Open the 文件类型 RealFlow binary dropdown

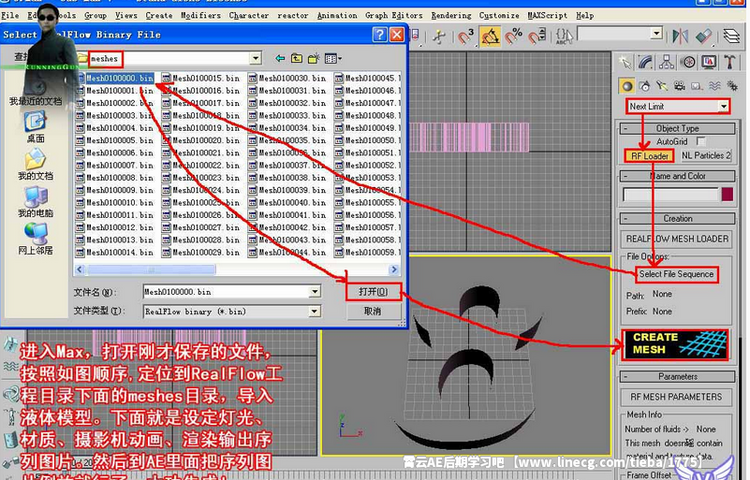pos(314,311)
